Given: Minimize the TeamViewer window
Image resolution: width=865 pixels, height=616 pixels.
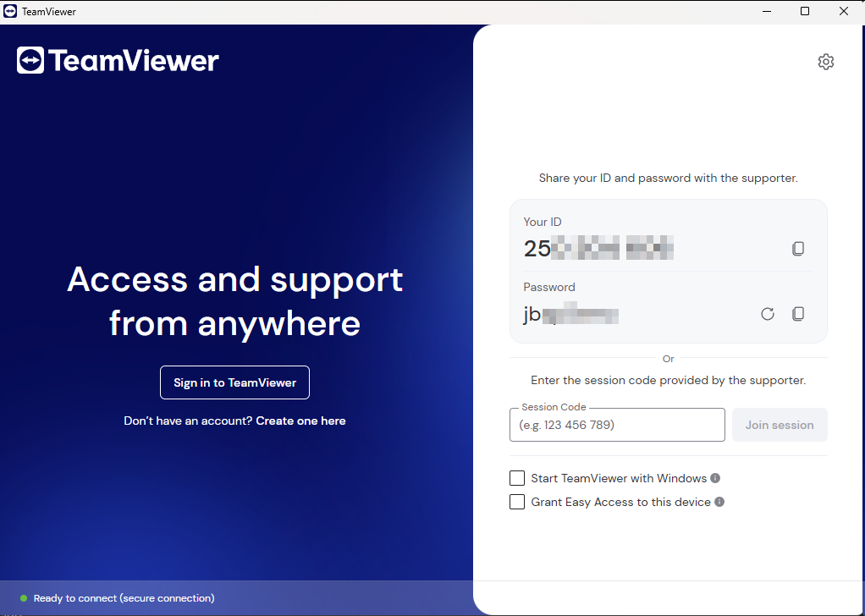Looking at the screenshot, I should pos(766,12).
